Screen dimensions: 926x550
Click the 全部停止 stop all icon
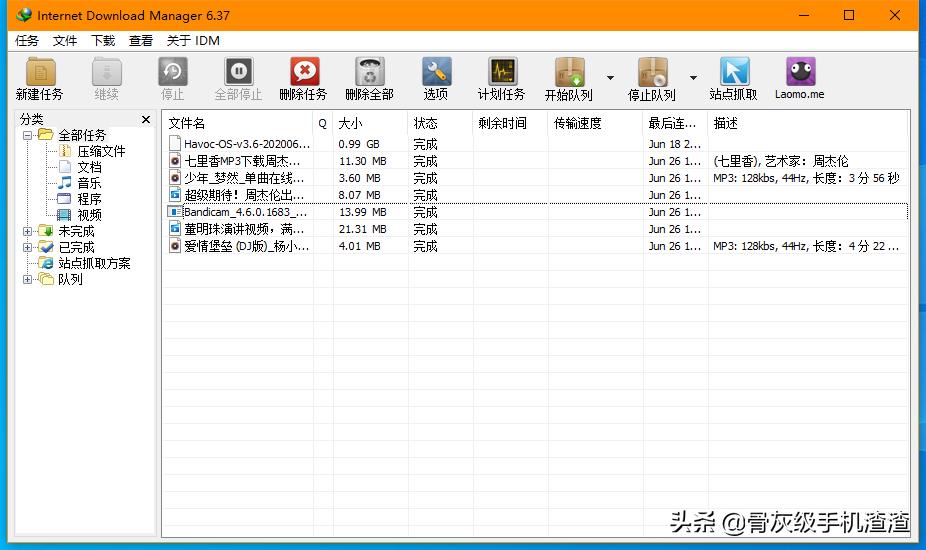(x=239, y=72)
